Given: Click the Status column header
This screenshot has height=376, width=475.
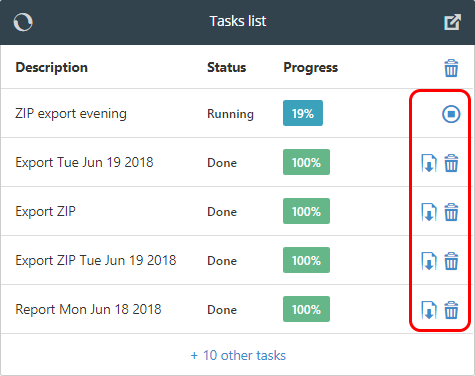Looking at the screenshot, I should click(227, 67).
